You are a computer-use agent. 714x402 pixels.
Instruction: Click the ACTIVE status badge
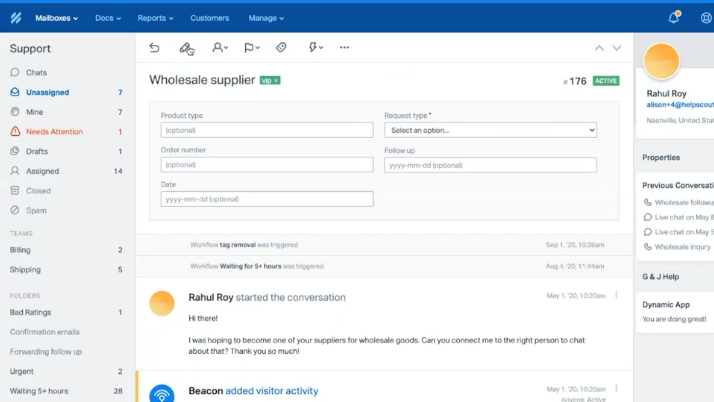tap(606, 81)
